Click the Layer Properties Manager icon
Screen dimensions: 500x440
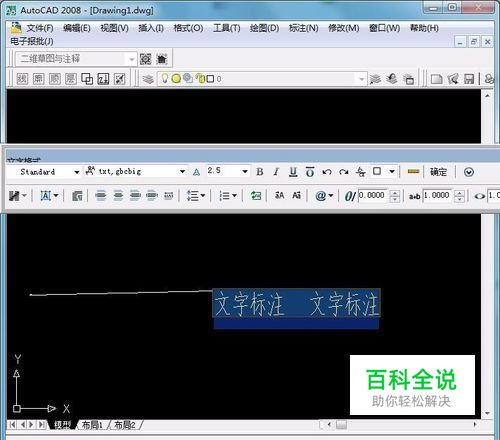click(148, 79)
